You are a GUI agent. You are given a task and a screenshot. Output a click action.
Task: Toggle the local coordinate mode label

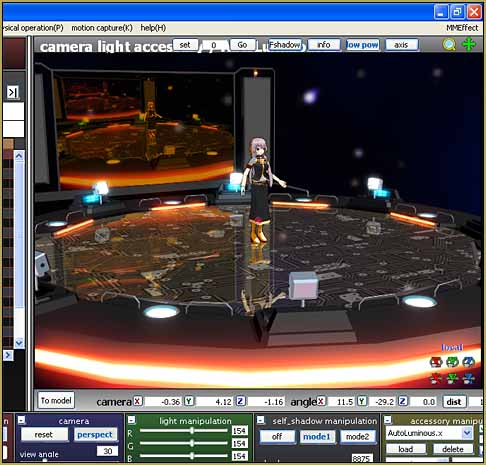pyautogui.click(x=452, y=347)
